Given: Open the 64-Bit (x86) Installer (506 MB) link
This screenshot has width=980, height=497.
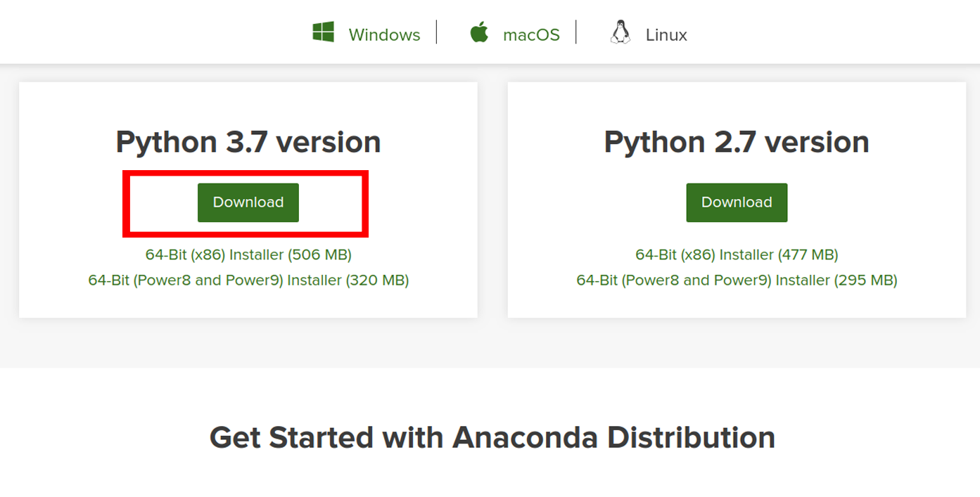Looking at the screenshot, I should tap(248, 254).
